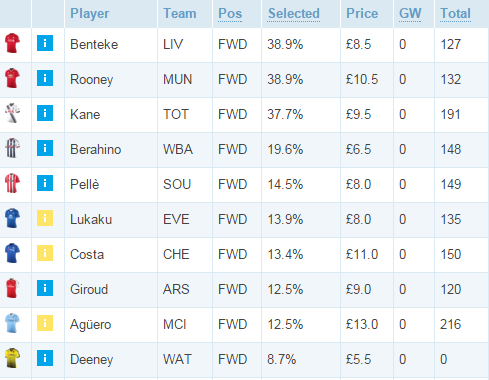This screenshot has width=489, height=380.
Task: Select the Berahino row name
Action: (x=95, y=149)
